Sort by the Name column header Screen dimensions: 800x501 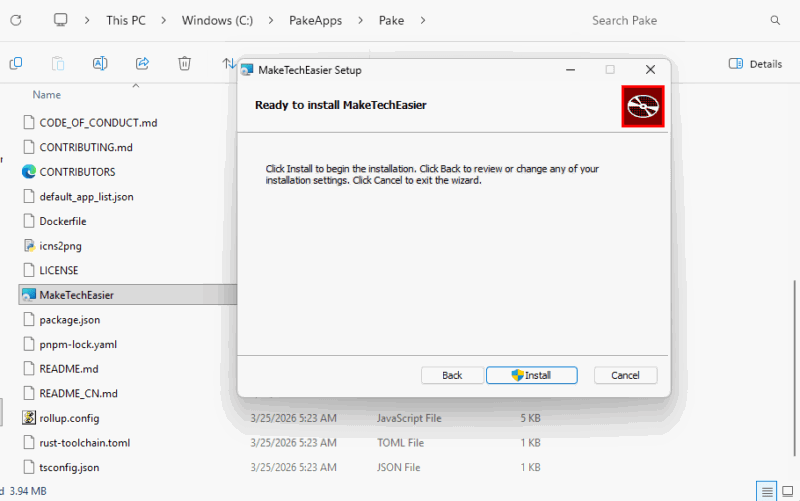(46, 95)
